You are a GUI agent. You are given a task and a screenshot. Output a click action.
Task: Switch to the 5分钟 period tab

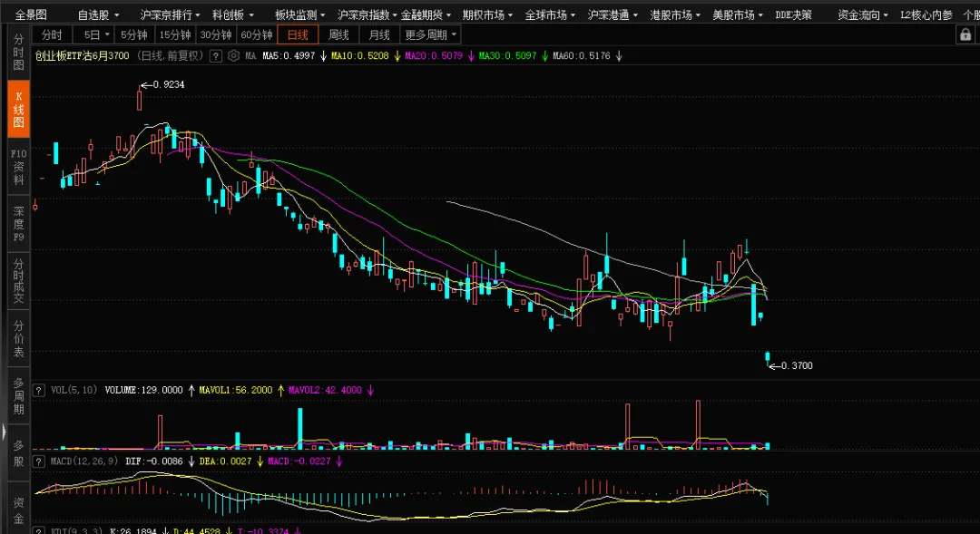pyautogui.click(x=134, y=35)
